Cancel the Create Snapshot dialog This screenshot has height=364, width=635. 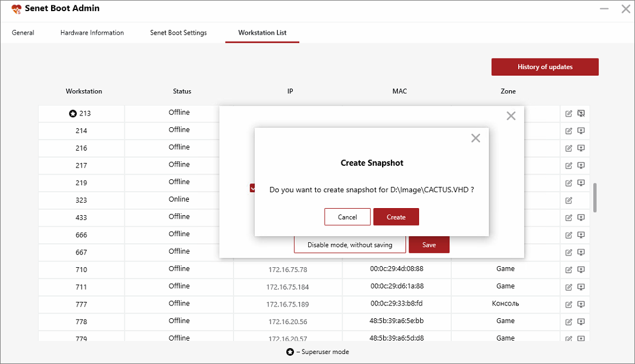pyautogui.click(x=347, y=216)
